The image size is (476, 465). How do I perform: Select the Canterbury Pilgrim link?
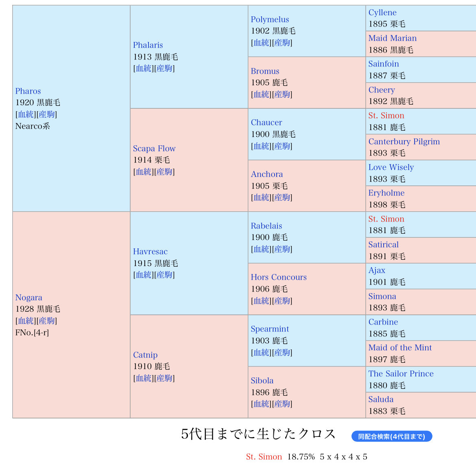pyautogui.click(x=404, y=142)
